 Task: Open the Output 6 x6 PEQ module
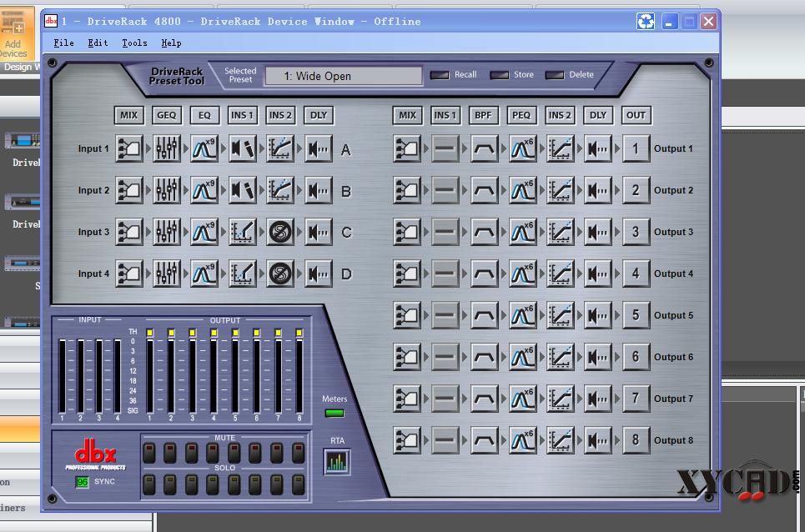(x=522, y=357)
